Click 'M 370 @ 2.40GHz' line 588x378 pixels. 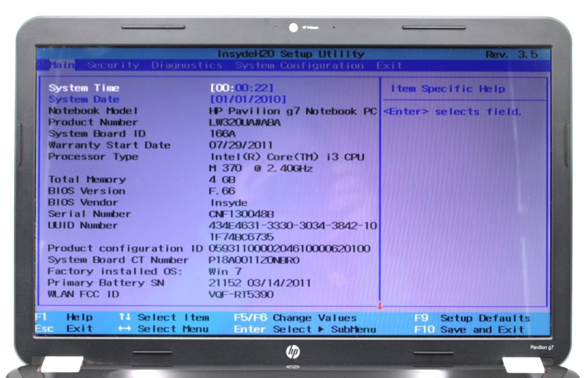tap(261, 168)
